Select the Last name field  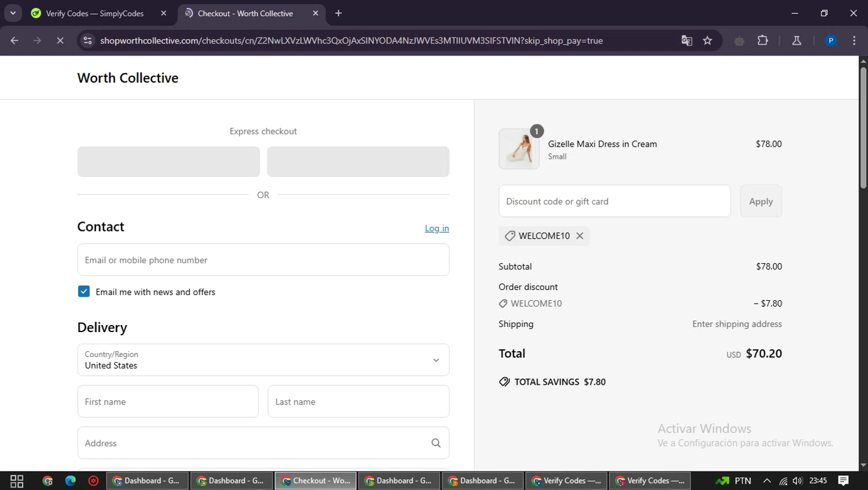pos(358,401)
